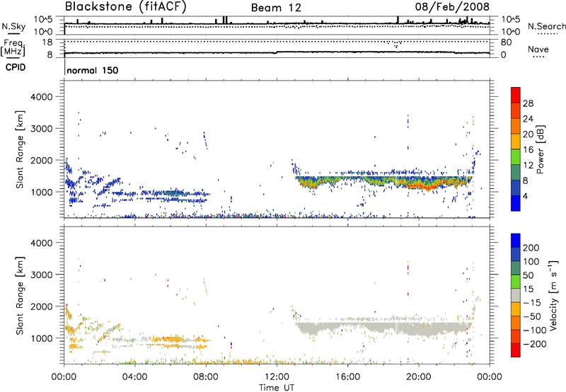This screenshot has width=566, height=392.
Task: Click the "12:00" time tick label
Action: pos(277,377)
